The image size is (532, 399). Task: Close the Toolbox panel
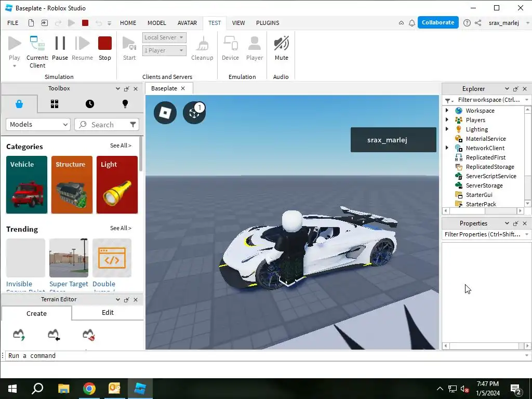tap(136, 89)
